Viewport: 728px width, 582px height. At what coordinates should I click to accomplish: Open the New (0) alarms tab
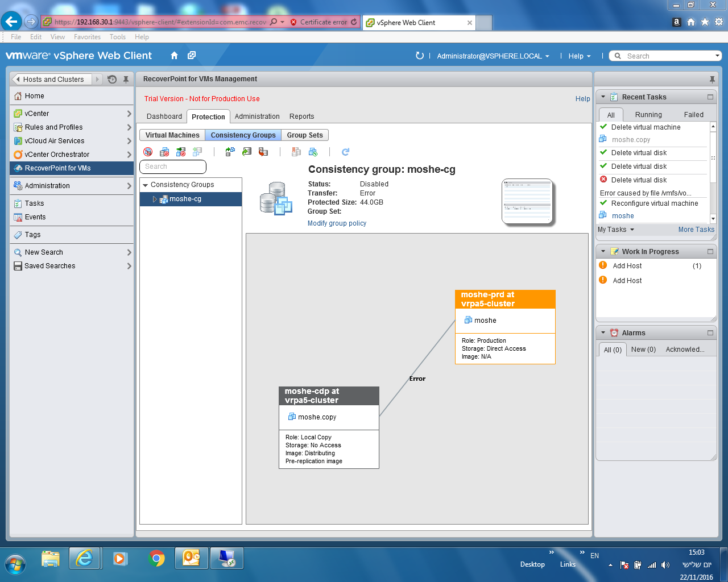click(643, 350)
